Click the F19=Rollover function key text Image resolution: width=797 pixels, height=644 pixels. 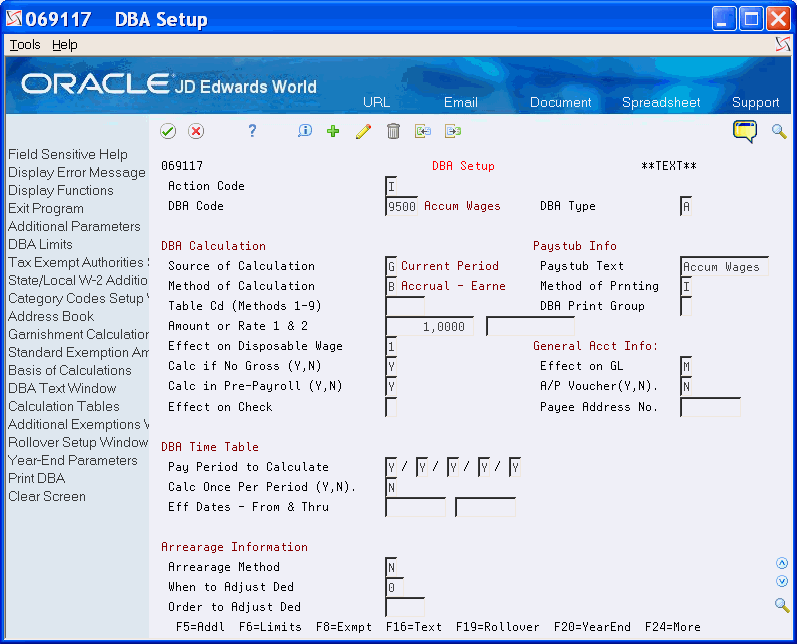click(x=497, y=627)
